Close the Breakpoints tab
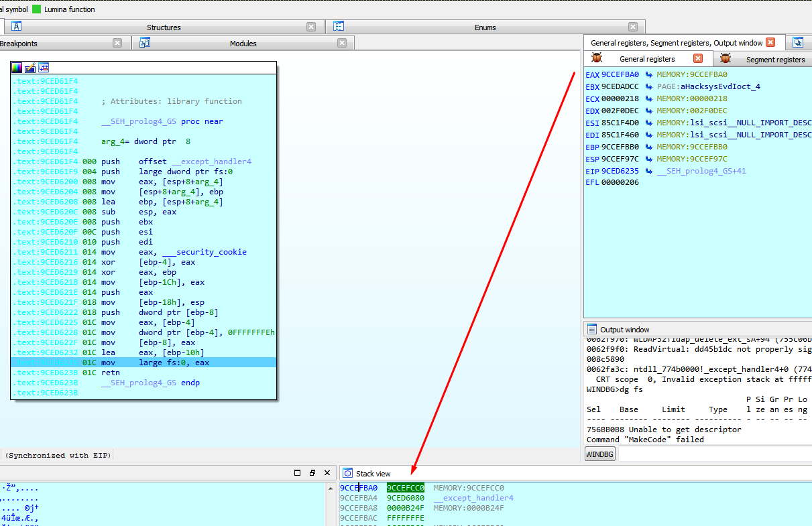This screenshot has height=526, width=812. tap(117, 44)
